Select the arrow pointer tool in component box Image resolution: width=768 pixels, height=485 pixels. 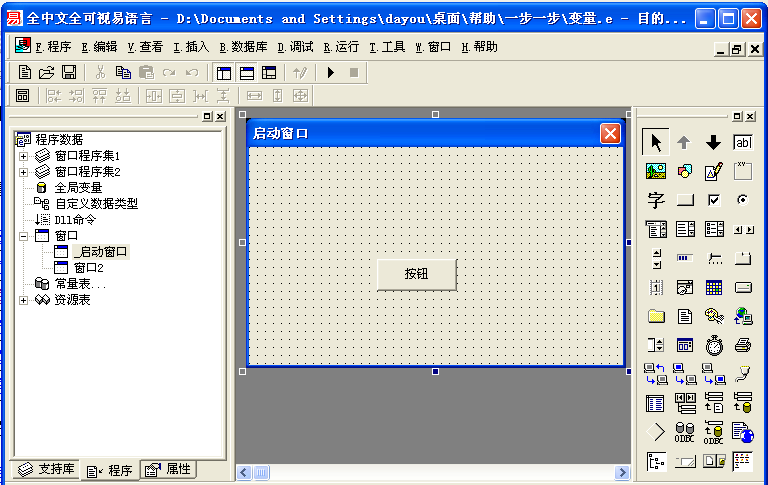coord(655,143)
